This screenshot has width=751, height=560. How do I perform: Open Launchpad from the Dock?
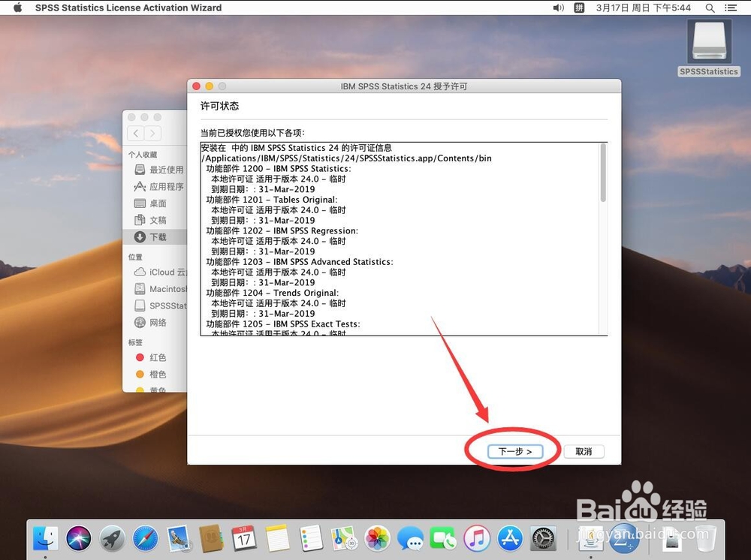coord(112,539)
